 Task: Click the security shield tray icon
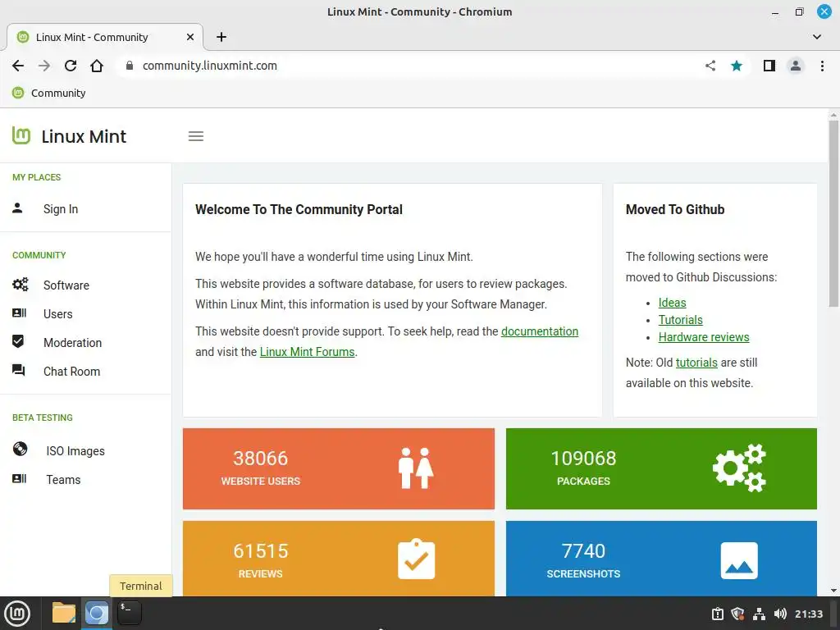tap(737, 614)
